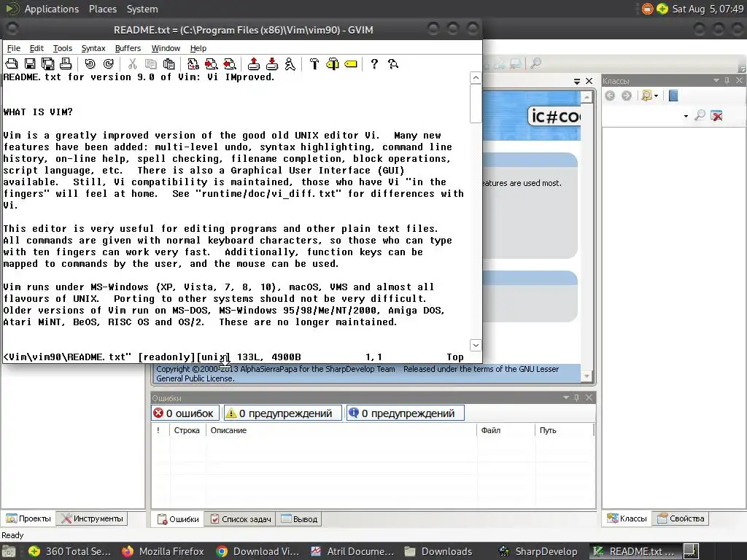The height and width of the screenshot is (560, 747).
Task: Open the Syntax menu in GVIM
Action: (93, 48)
